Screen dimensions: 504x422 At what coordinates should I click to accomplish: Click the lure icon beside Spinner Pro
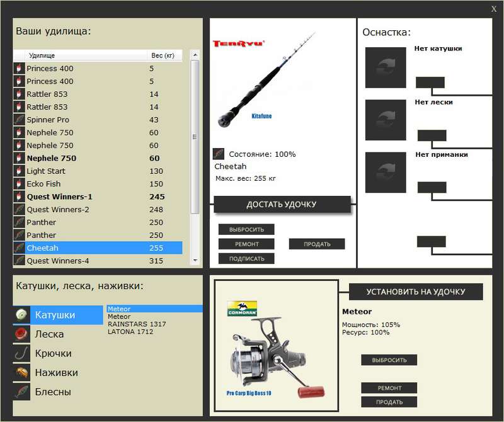tap(19, 120)
